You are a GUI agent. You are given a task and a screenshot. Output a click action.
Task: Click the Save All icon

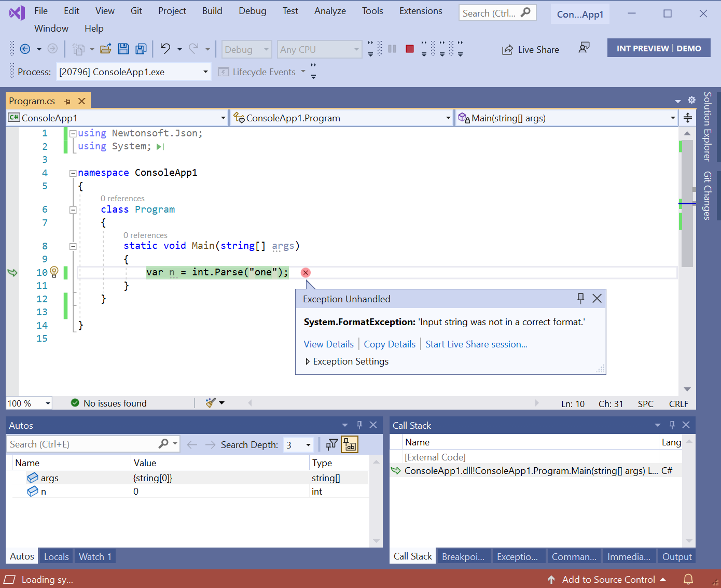[x=141, y=49]
